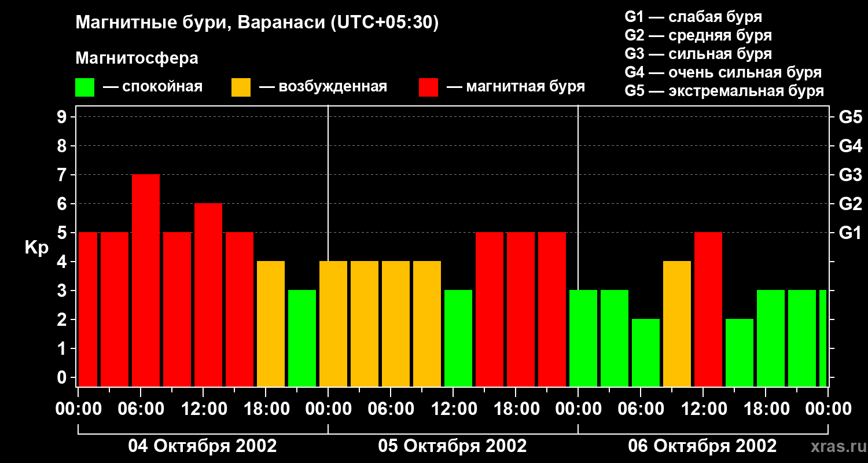Select the 'G1 — слабая буря' line
Viewport: 868px width, 463px height.
693,17
